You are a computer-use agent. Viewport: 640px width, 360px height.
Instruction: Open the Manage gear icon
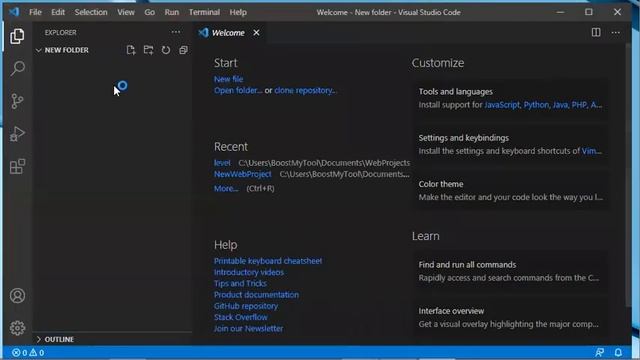(x=17, y=328)
